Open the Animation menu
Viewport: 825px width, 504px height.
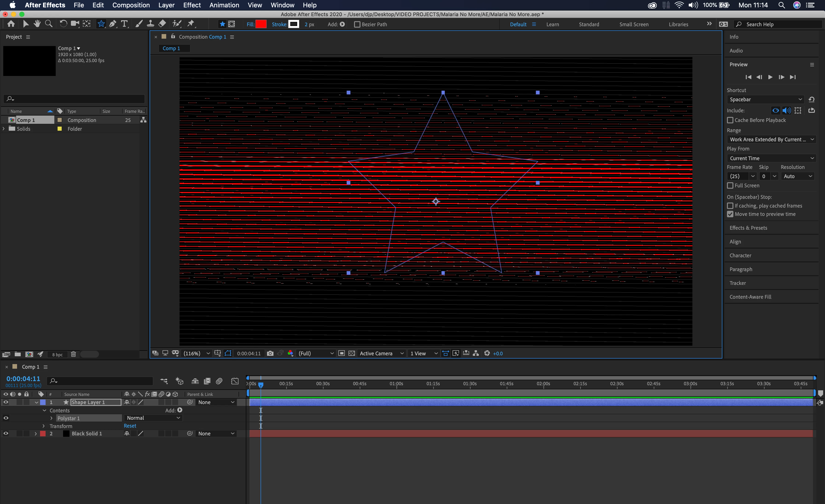pos(224,5)
